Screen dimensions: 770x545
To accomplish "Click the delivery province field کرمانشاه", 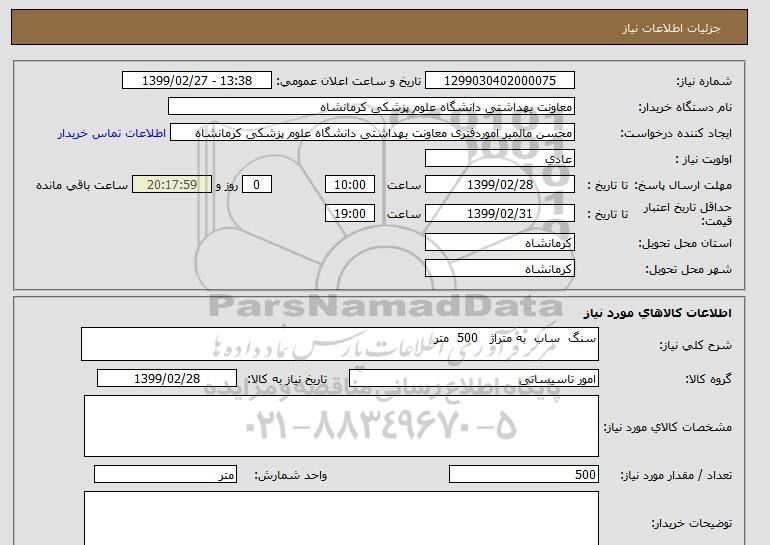I will tap(499, 243).
